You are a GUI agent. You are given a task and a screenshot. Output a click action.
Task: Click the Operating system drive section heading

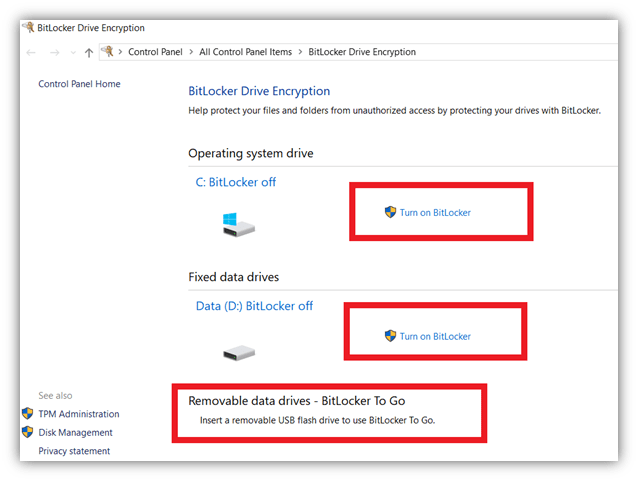pyautogui.click(x=251, y=153)
